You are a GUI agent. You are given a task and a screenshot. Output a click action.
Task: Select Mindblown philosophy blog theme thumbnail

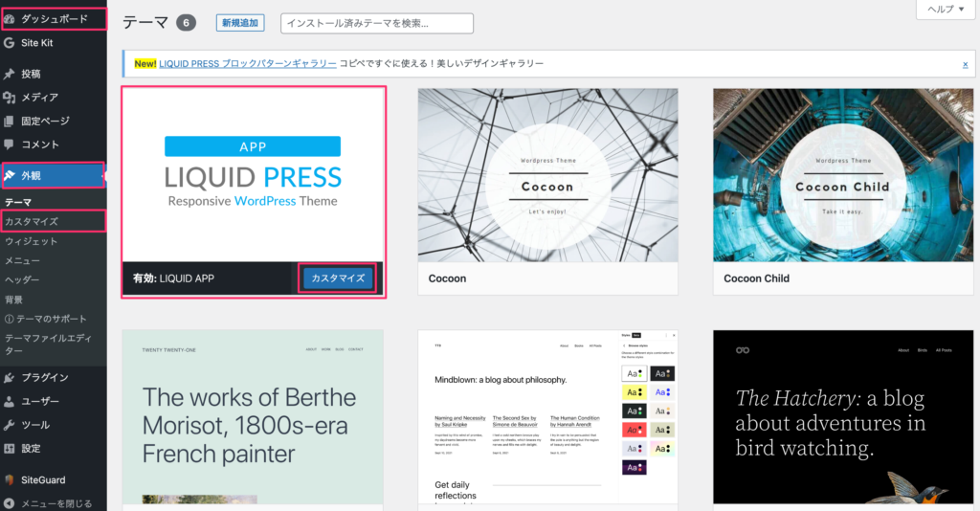(548, 417)
